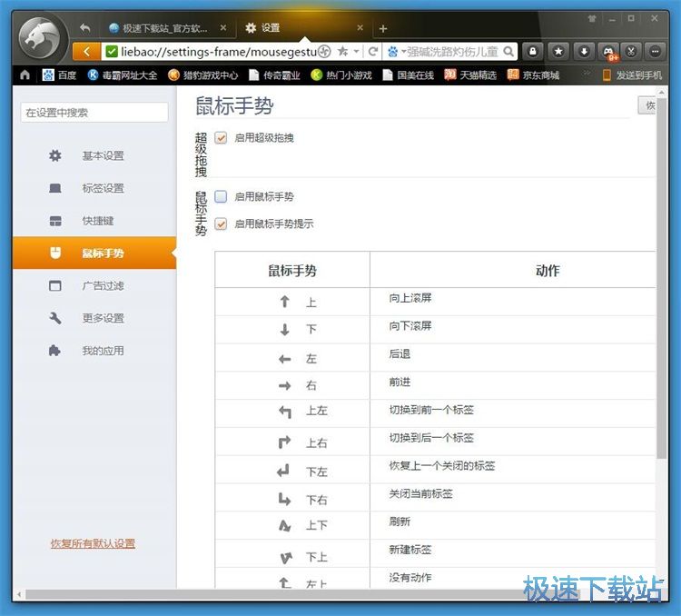
Task: Enable the 启用鼠标手势 checkbox
Action: (221, 196)
